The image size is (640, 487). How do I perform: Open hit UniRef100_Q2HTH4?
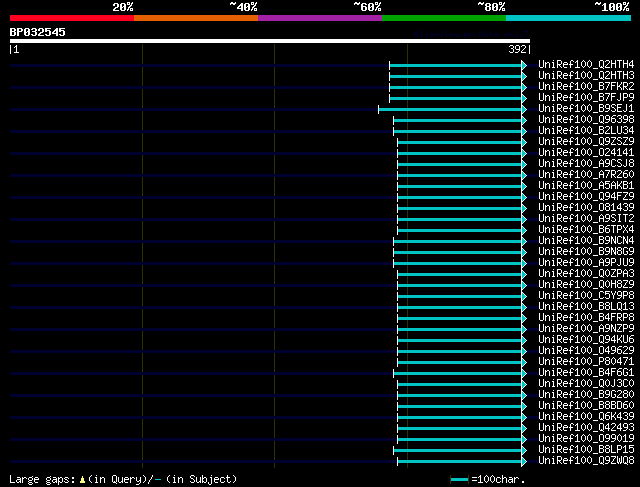point(586,64)
